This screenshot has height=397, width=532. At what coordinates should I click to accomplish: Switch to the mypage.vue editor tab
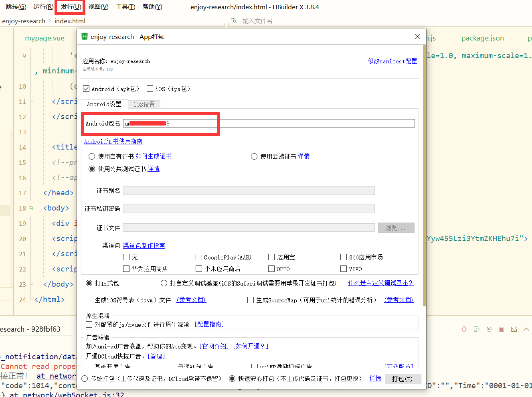45,38
